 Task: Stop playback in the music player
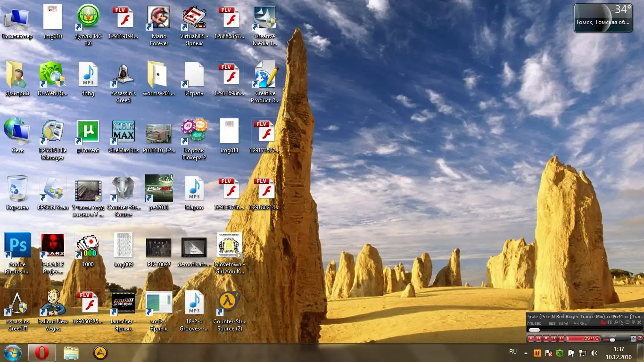(546, 338)
